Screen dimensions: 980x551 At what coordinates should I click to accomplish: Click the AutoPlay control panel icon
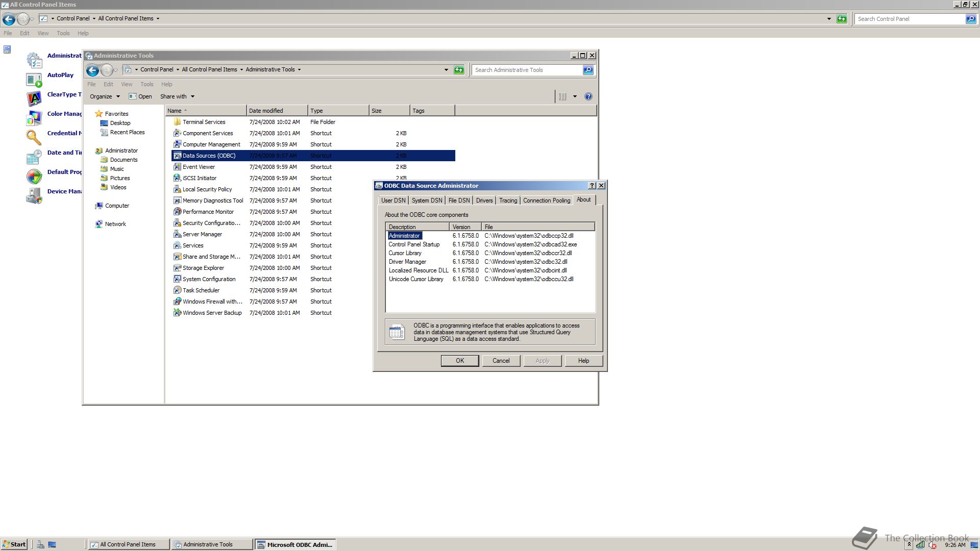click(34, 80)
